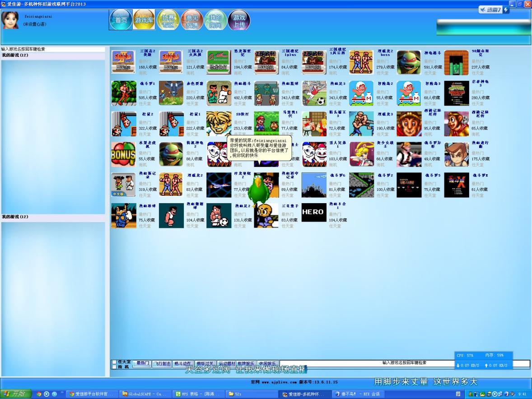Screen dimensions: 532x399
Task: Open the 首页 home bubble
Action: point(121,20)
